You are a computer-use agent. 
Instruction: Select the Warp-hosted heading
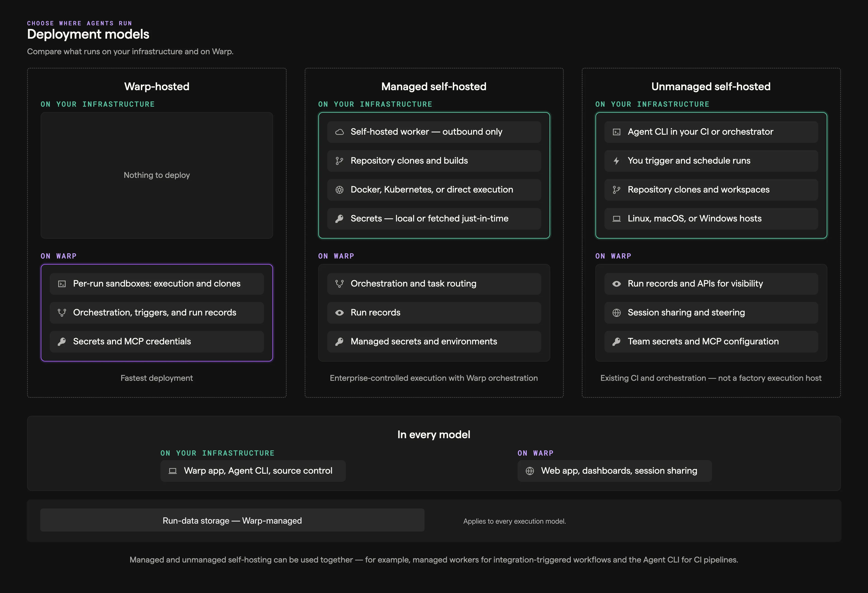pyautogui.click(x=156, y=86)
